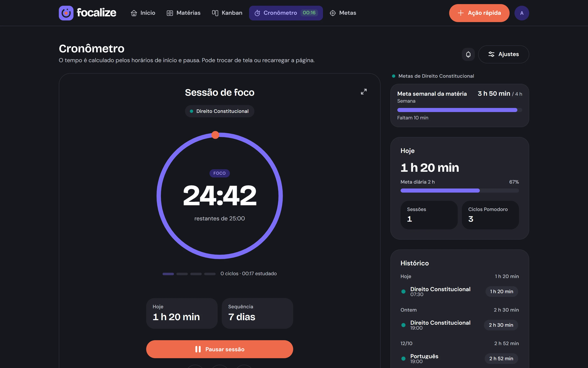
Task: Click the Metas de Direito Constitucional label
Action: pos(436,76)
